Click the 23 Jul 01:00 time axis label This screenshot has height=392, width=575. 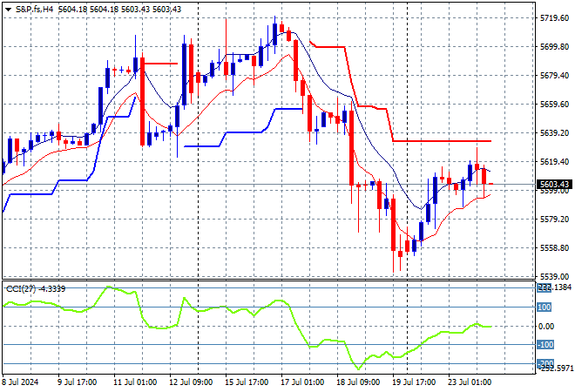pos(470,382)
